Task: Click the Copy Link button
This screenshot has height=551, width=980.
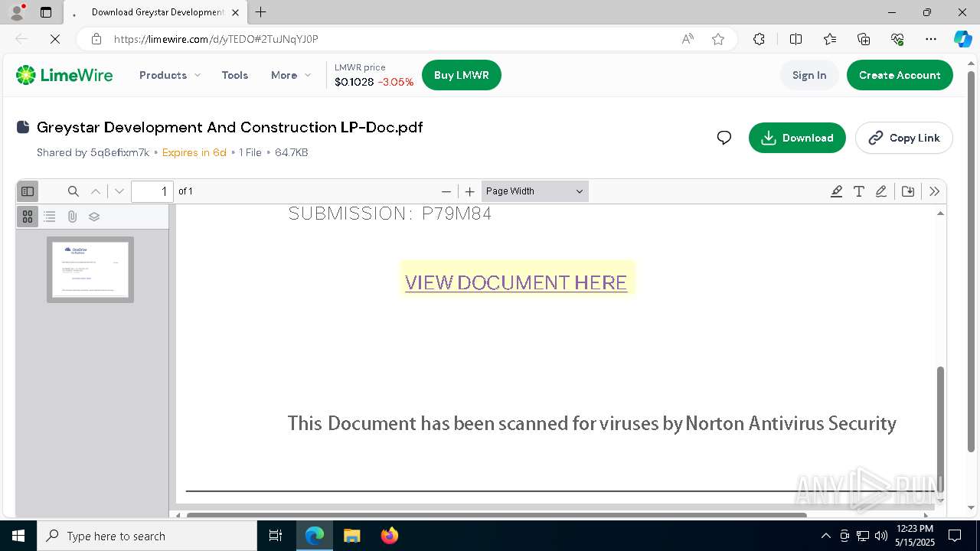Action: click(904, 138)
